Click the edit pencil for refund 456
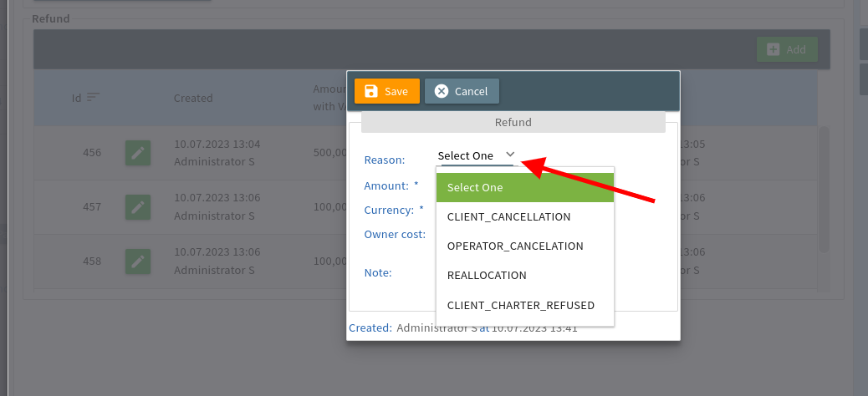The image size is (868, 396). click(138, 153)
